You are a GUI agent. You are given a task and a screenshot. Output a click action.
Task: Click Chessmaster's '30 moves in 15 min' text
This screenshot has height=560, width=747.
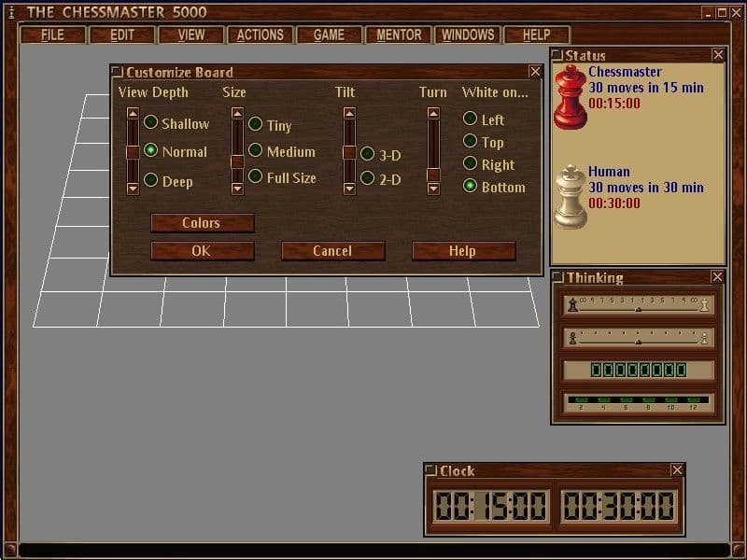646,88
